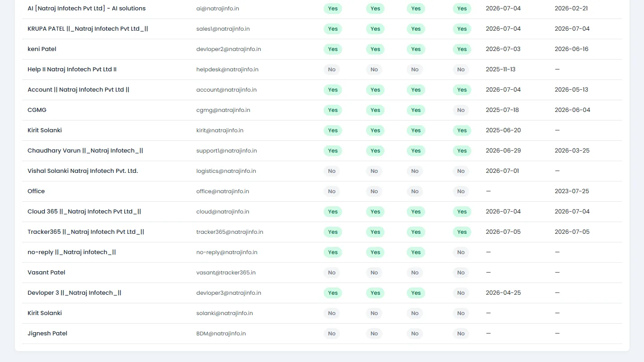644x362 pixels.
Task: Select the date '2026-06-29'
Action: 503,151
